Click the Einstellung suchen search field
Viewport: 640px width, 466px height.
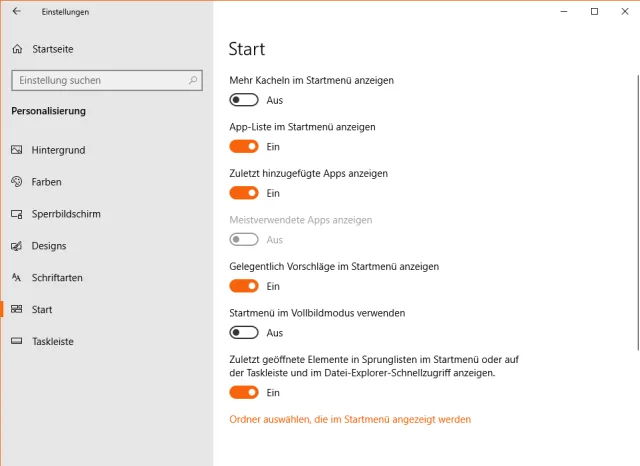100,80
